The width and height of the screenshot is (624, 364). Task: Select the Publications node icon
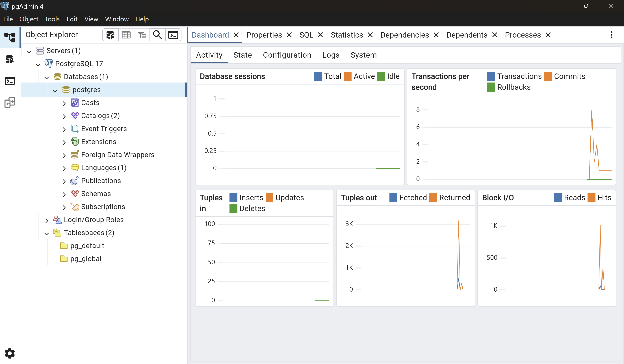coord(75,181)
